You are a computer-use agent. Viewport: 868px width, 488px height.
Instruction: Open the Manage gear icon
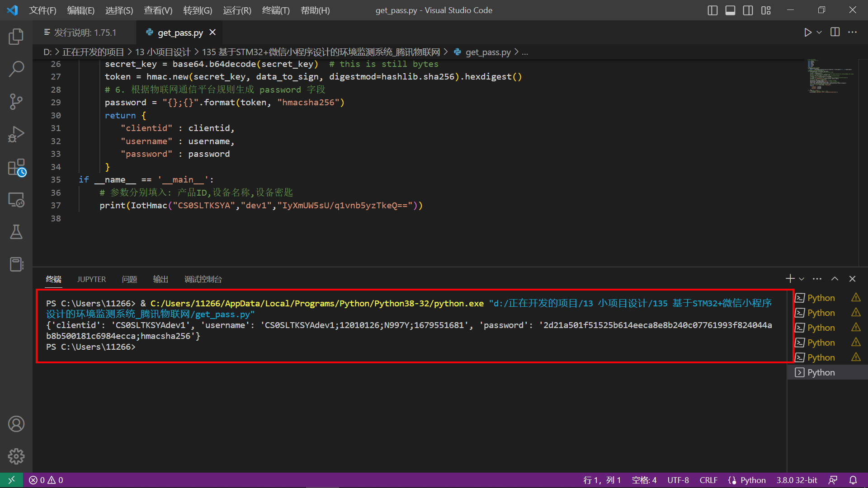point(16,456)
